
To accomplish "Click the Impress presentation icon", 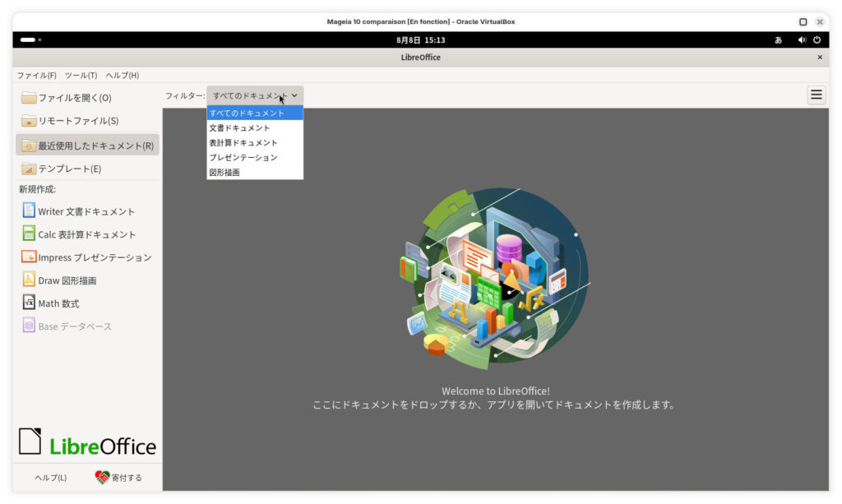I will tap(29, 256).
